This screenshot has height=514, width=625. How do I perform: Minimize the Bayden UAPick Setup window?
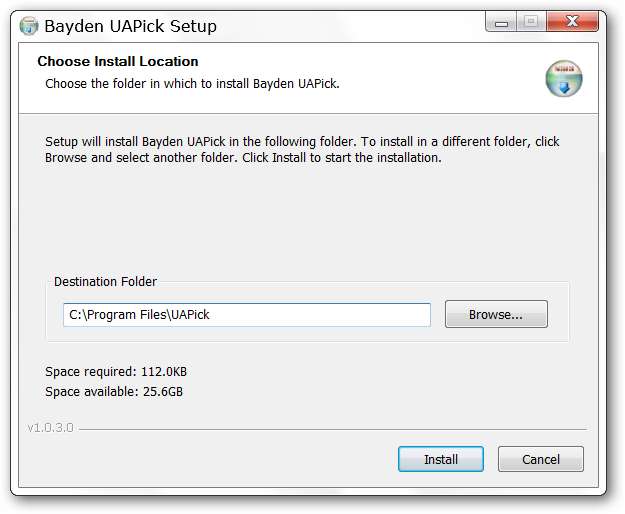(502, 22)
